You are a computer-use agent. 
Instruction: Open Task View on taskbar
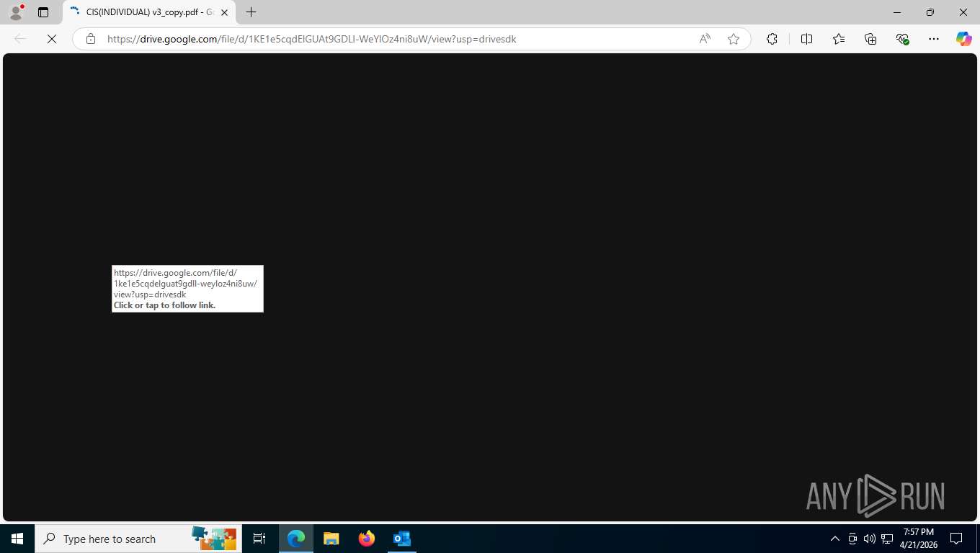point(259,539)
